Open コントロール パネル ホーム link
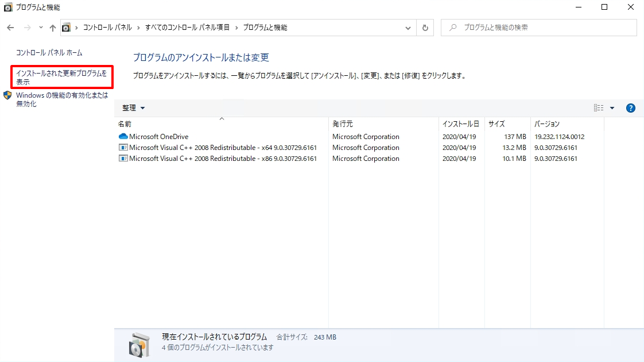Screen dimensions: 644x362 pyautogui.click(x=49, y=53)
